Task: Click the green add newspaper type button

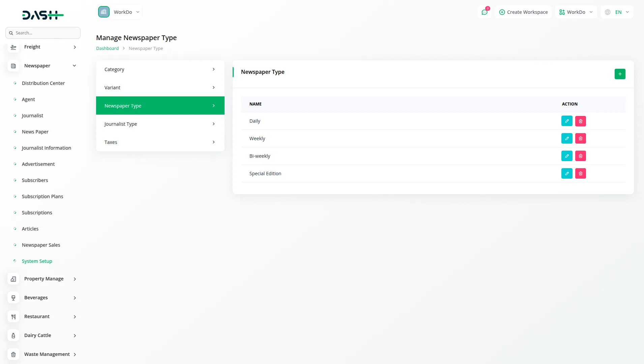Action: pos(620,74)
